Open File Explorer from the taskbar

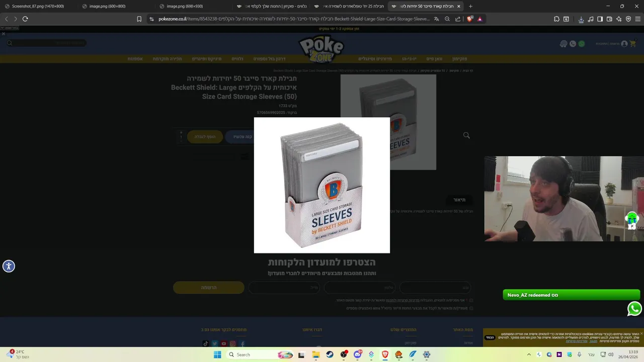(x=316, y=354)
